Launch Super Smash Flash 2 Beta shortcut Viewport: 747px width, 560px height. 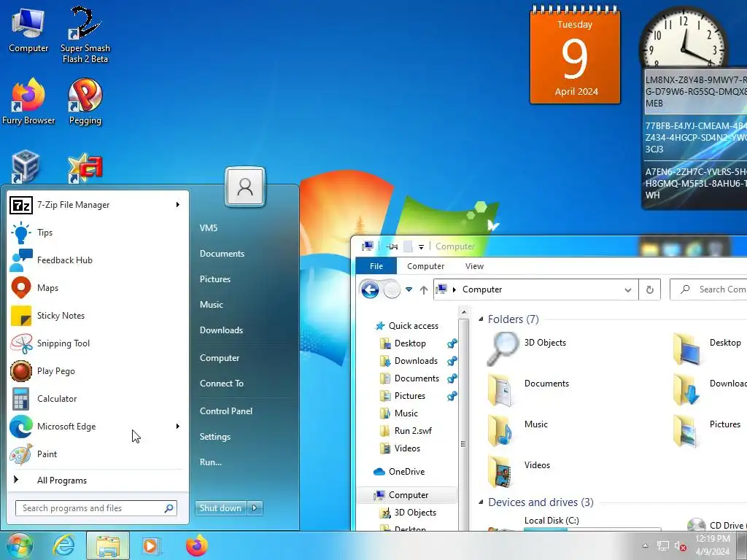85,34
